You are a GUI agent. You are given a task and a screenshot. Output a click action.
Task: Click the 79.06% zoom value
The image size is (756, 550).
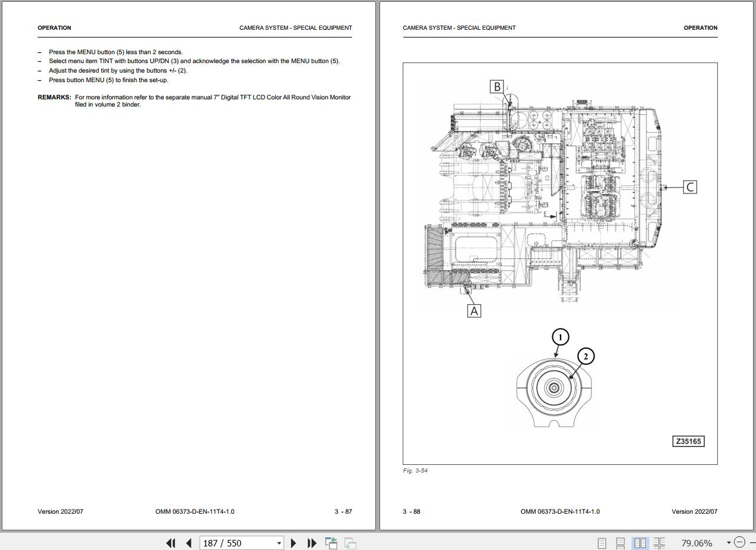pyautogui.click(x=696, y=543)
